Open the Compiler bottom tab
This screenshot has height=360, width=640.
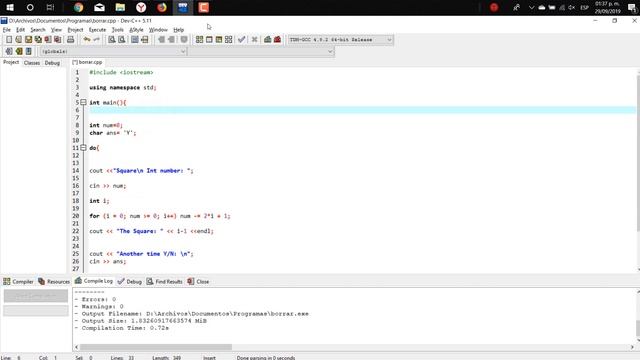click(x=18, y=282)
